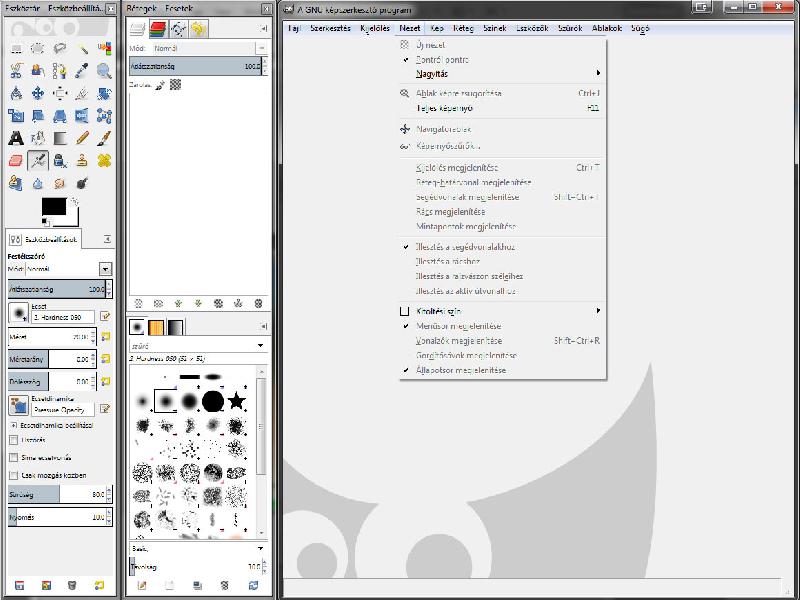Adjust the Sűrűség slider
This screenshot has height=600, width=800.
[x=60, y=494]
